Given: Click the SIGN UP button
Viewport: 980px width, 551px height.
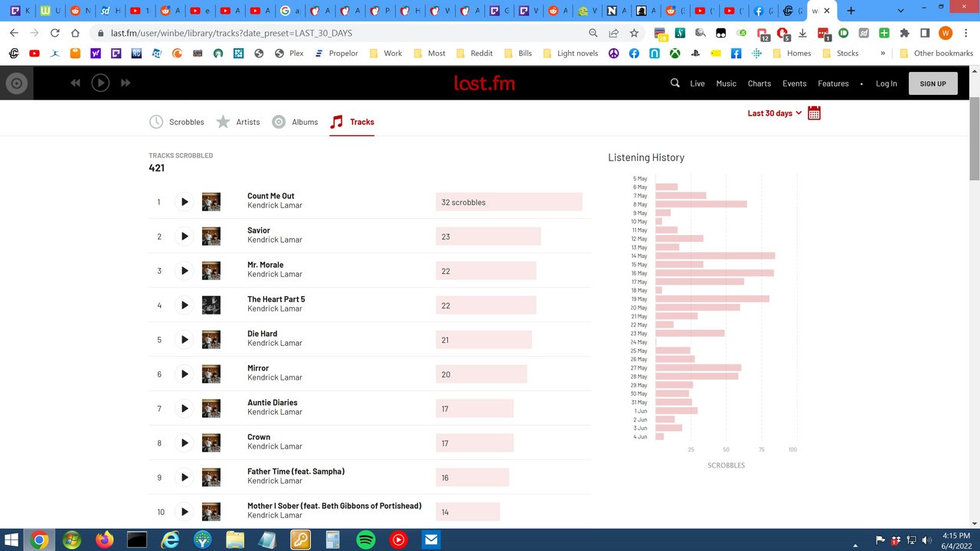Looking at the screenshot, I should pos(933,83).
